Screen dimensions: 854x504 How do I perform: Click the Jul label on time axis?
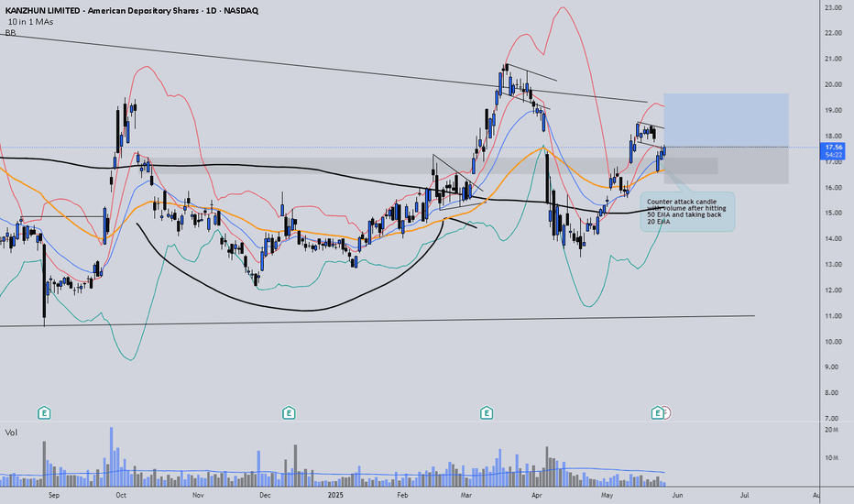coord(745,495)
